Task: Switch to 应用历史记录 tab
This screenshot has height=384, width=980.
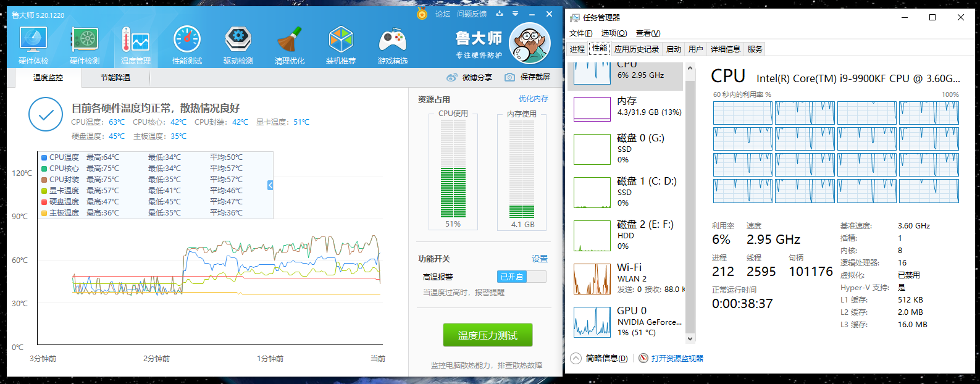Action: tap(637, 49)
